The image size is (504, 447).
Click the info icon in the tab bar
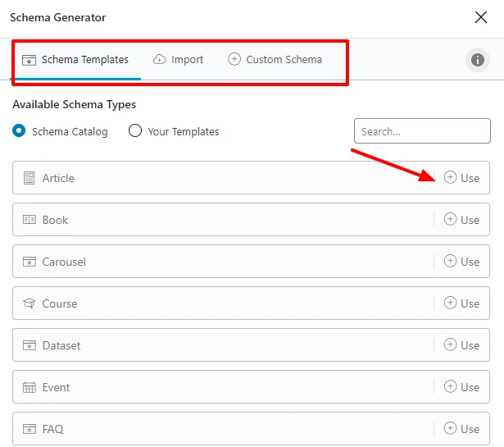click(477, 60)
